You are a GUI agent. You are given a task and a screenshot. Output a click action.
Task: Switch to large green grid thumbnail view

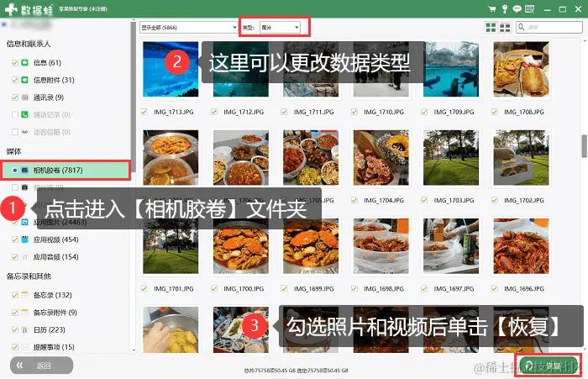[491, 28]
